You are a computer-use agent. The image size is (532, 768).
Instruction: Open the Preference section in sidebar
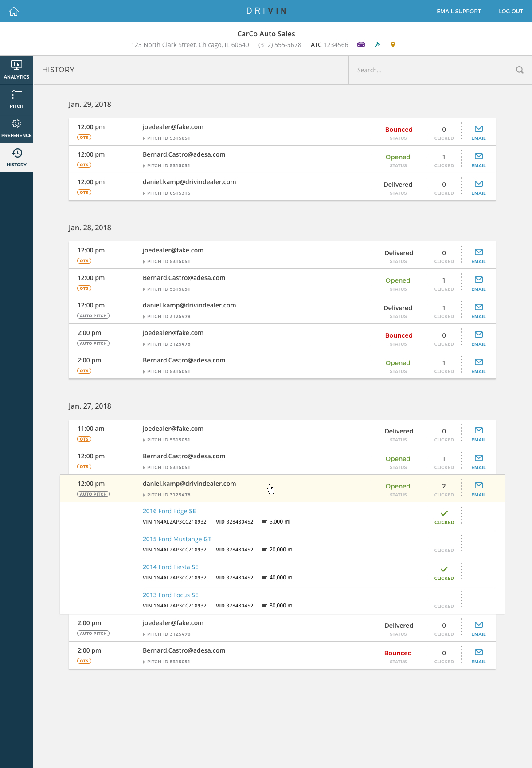coord(16,129)
